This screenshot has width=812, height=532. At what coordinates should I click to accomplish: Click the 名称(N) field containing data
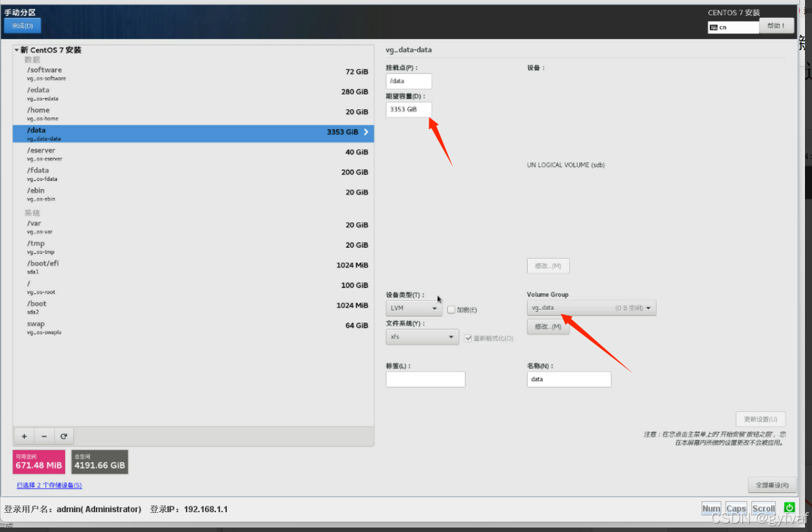(569, 379)
